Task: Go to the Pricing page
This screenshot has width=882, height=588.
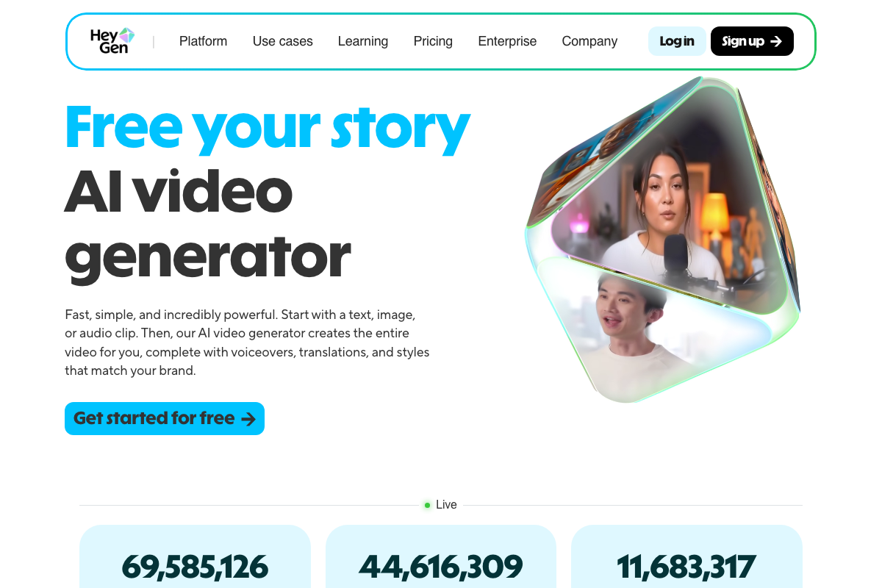Action: [433, 41]
